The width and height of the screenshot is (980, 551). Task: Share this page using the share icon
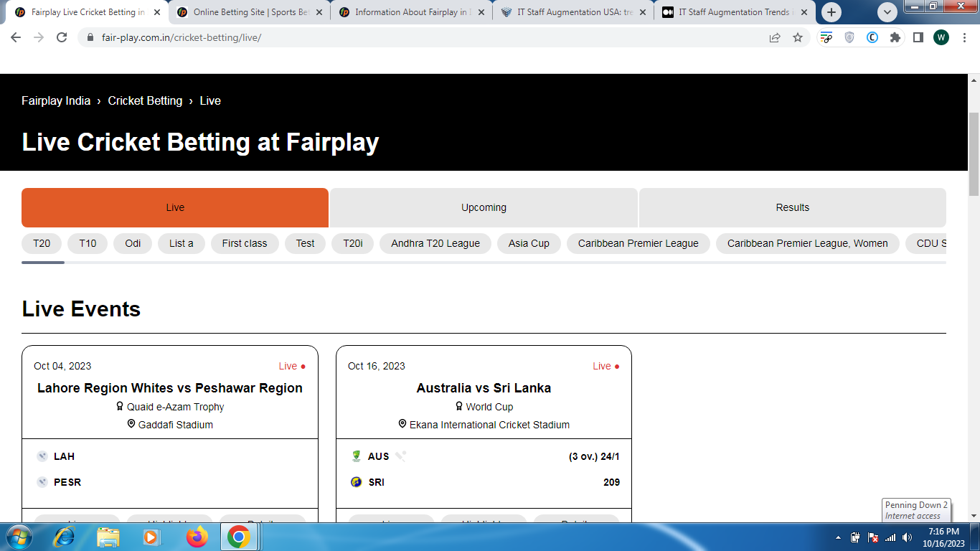(x=775, y=37)
